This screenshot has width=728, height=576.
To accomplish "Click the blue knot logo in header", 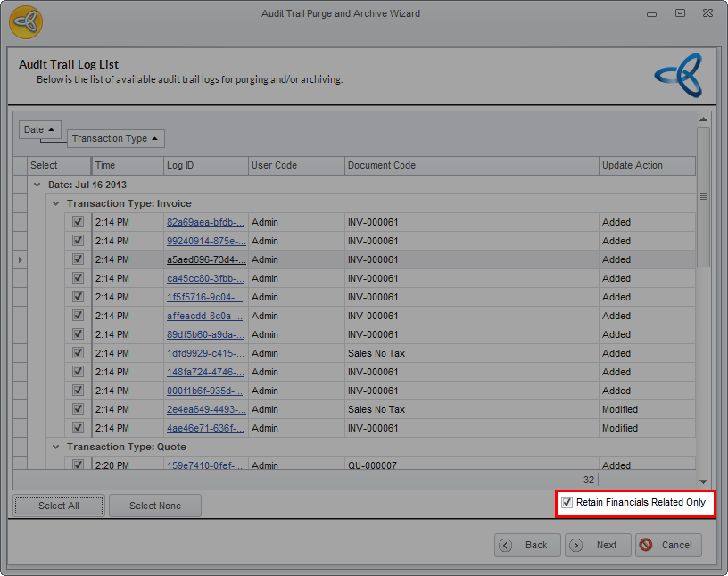I will [678, 75].
